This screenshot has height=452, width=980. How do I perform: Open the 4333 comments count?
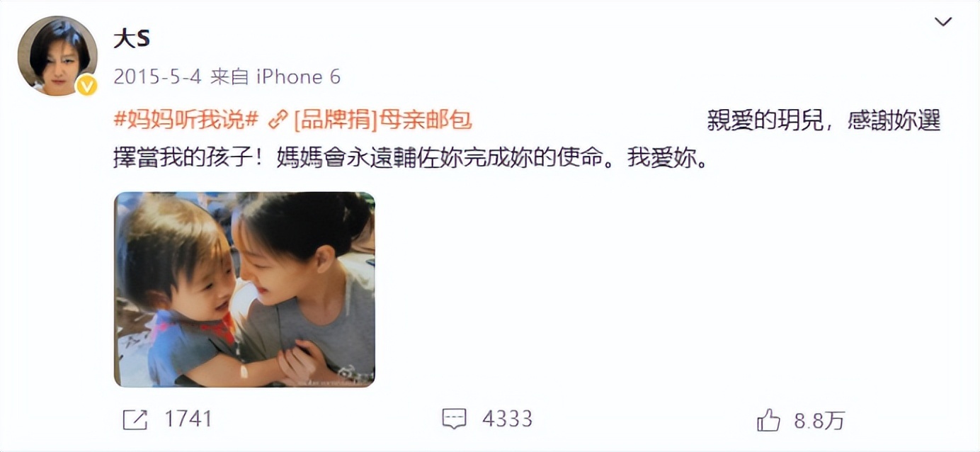point(507,419)
